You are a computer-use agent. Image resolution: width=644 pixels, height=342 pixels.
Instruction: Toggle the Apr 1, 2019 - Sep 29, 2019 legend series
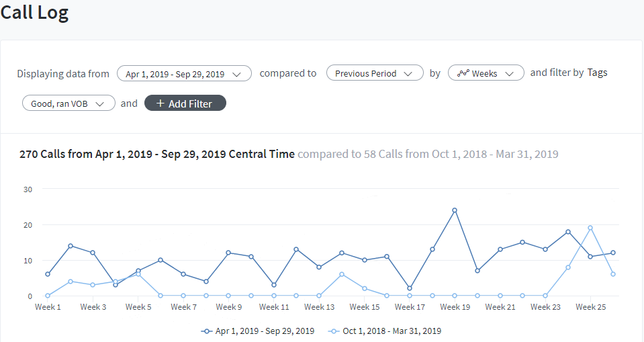click(257, 331)
